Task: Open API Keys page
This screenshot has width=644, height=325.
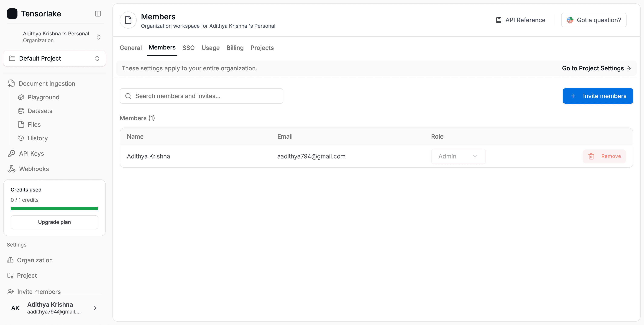Action: 32,154
